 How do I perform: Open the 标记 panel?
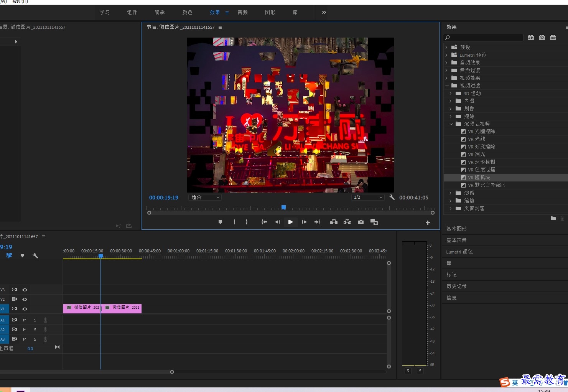pyautogui.click(x=451, y=275)
